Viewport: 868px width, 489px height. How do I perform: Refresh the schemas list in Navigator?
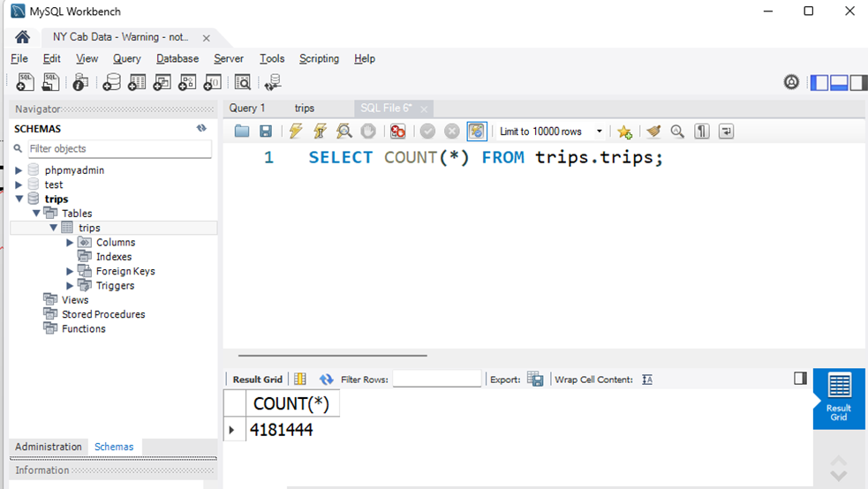pyautogui.click(x=201, y=129)
